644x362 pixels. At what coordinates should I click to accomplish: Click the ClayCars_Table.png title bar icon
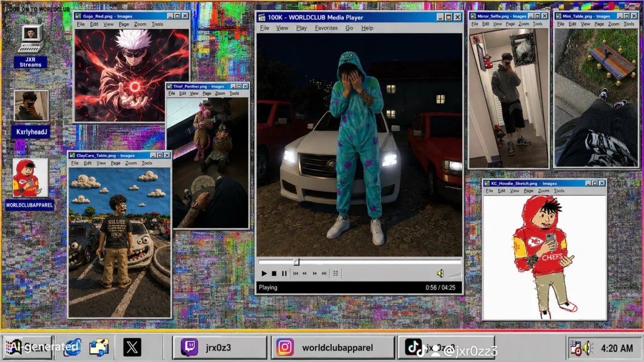(73, 155)
